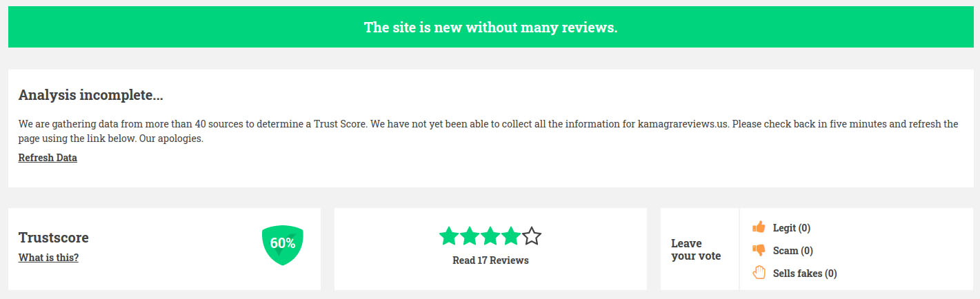This screenshot has width=980, height=299.
Task: Click the paragraph mentioning kamagrareviews.us
Action: [x=488, y=131]
